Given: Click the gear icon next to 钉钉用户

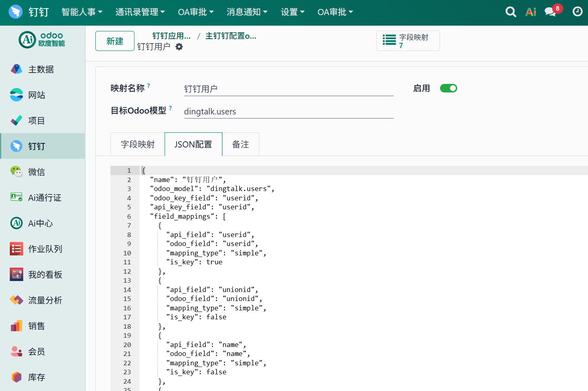Looking at the screenshot, I should (x=179, y=47).
